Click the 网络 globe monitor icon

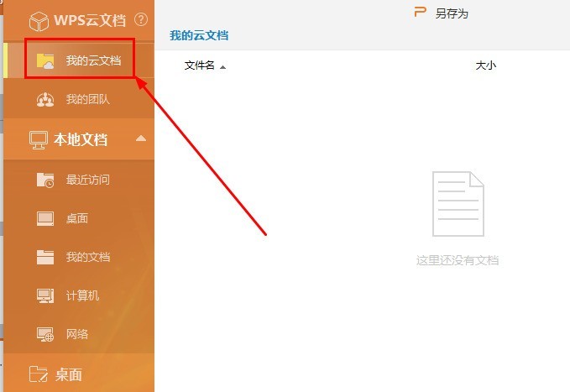coord(45,334)
